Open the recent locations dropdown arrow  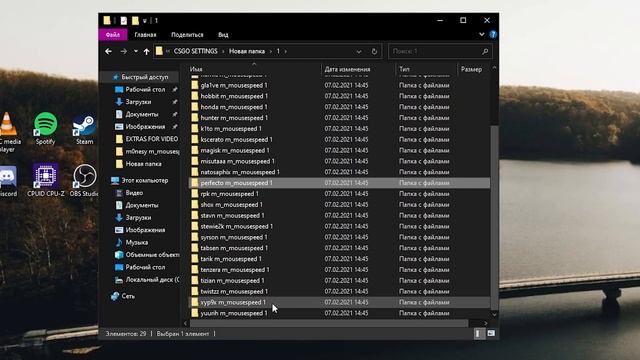click(x=136, y=51)
